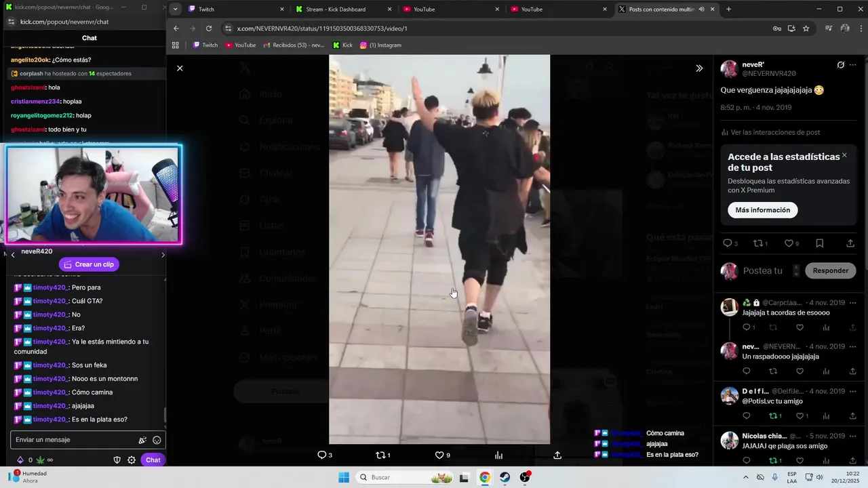The height and width of the screenshot is (488, 868).
Task: Go back with arrow left of neveR420
Action: (13, 255)
